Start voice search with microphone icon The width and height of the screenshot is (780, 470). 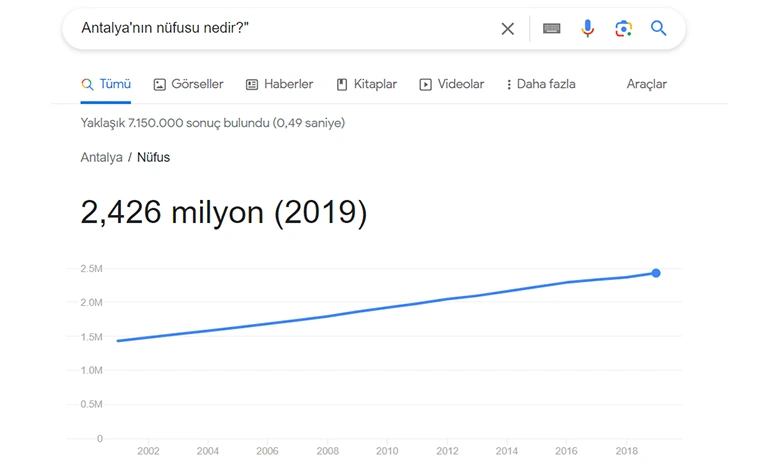(x=588, y=29)
